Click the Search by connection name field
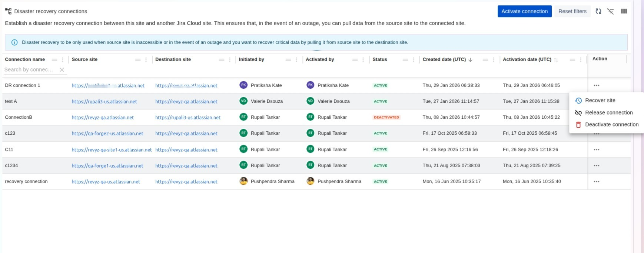Image resolution: width=644 pixels, height=253 pixels. pyautogui.click(x=30, y=70)
